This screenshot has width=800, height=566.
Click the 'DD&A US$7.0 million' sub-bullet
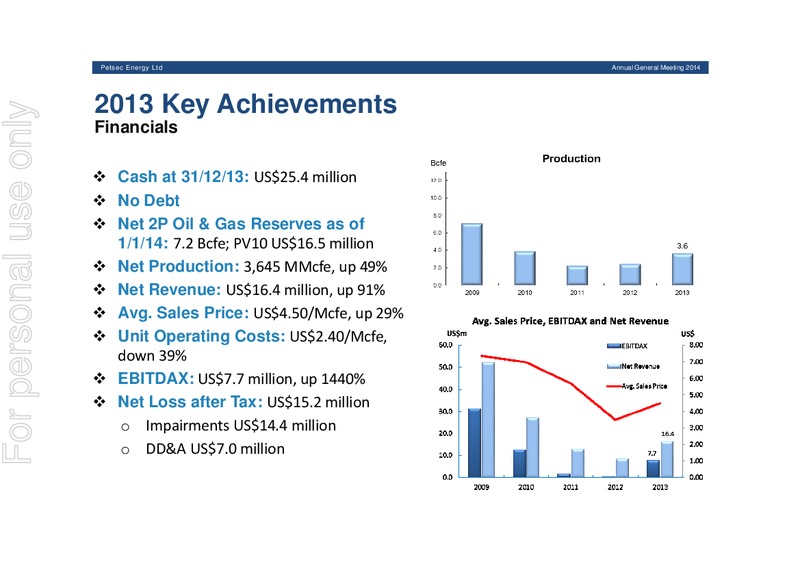[215, 449]
